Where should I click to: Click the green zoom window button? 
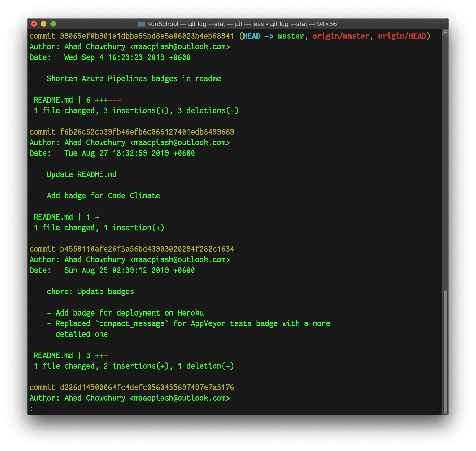pos(53,24)
